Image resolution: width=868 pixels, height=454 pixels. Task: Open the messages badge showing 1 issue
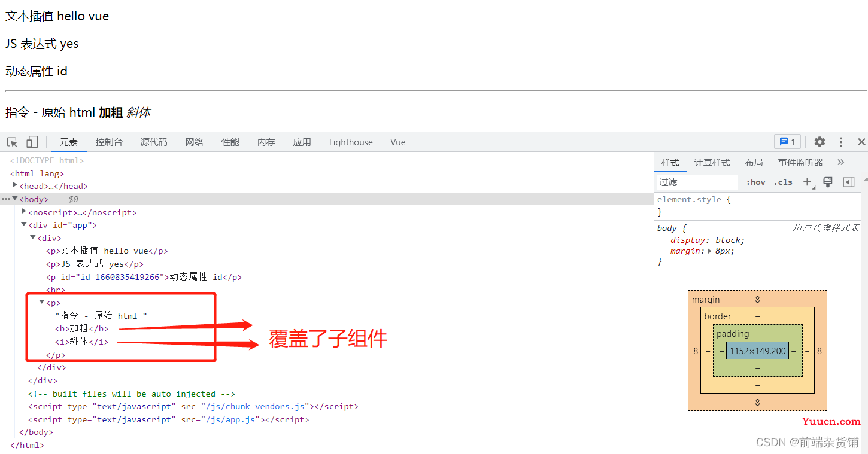pyautogui.click(x=787, y=142)
